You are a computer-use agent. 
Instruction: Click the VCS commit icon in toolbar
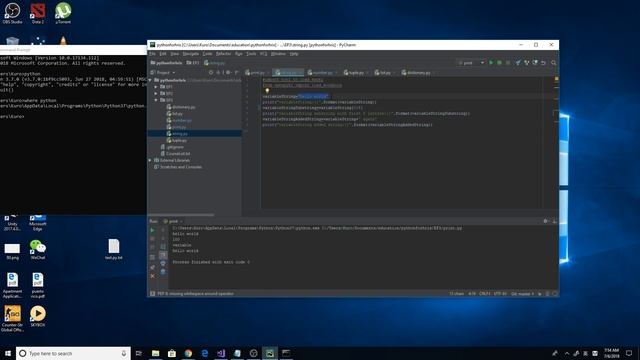tap(527, 63)
